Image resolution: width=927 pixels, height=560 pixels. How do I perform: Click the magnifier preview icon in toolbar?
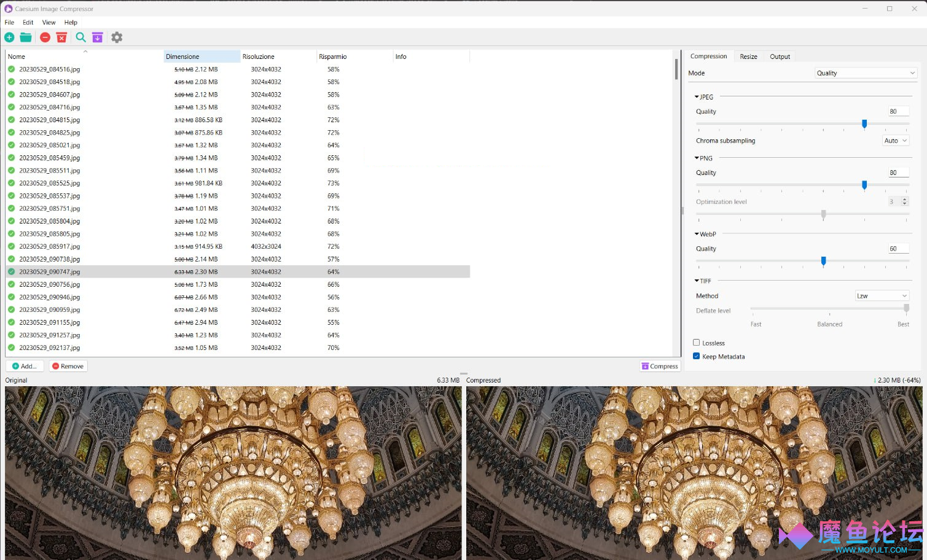(80, 37)
